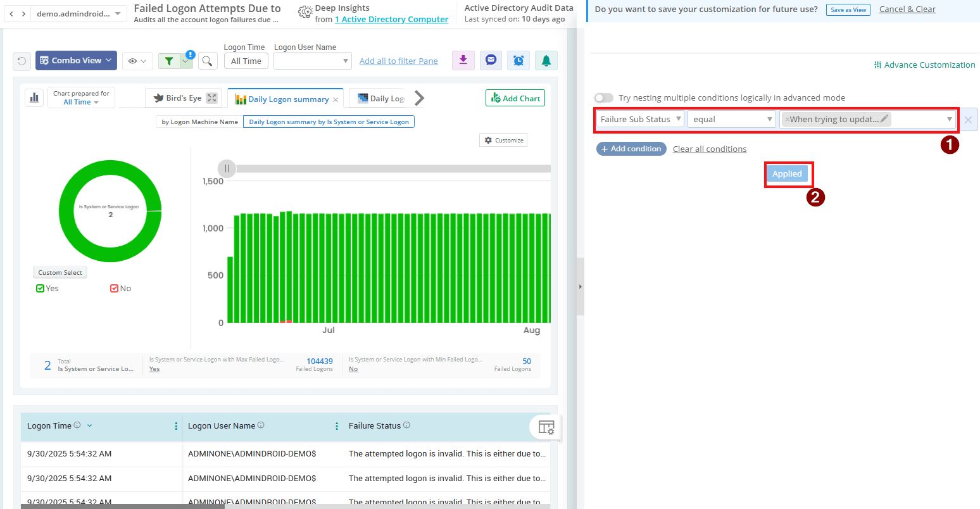This screenshot has height=509, width=980.
Task: Toggle advanced mode for nesting conditions
Action: pyautogui.click(x=603, y=97)
